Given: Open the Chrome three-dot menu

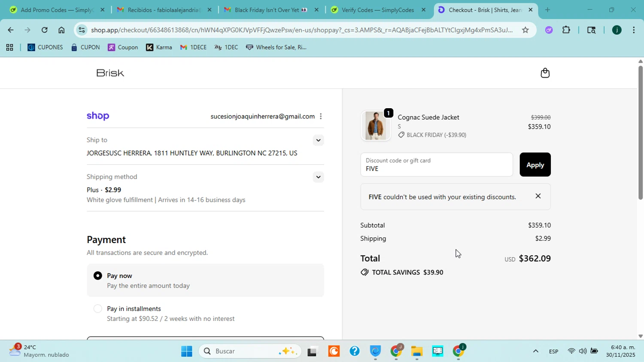Looking at the screenshot, I should (634, 30).
